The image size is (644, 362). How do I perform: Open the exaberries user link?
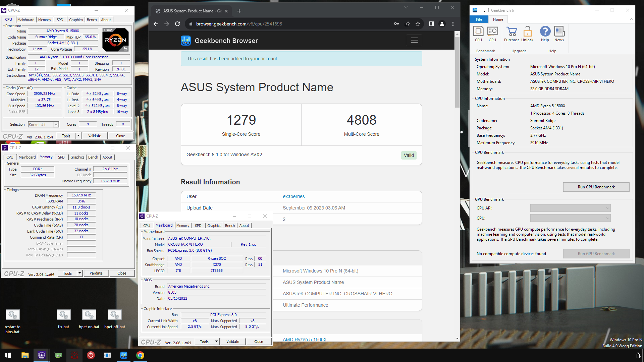pyautogui.click(x=293, y=196)
